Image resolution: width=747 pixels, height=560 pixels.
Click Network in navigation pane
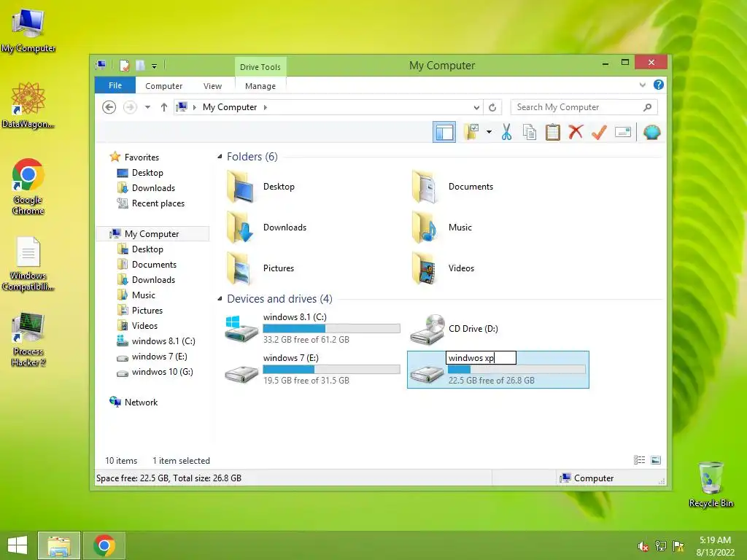pos(141,402)
